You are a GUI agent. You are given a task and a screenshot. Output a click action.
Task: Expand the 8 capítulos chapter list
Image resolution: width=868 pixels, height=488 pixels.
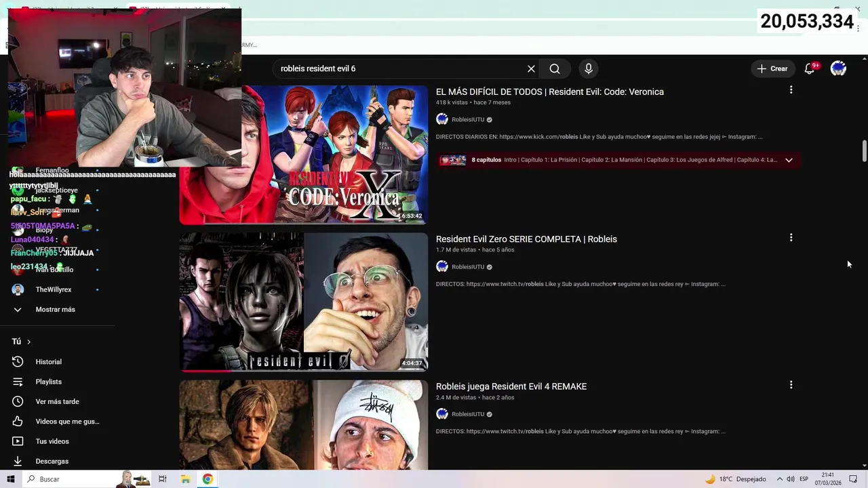pos(789,160)
